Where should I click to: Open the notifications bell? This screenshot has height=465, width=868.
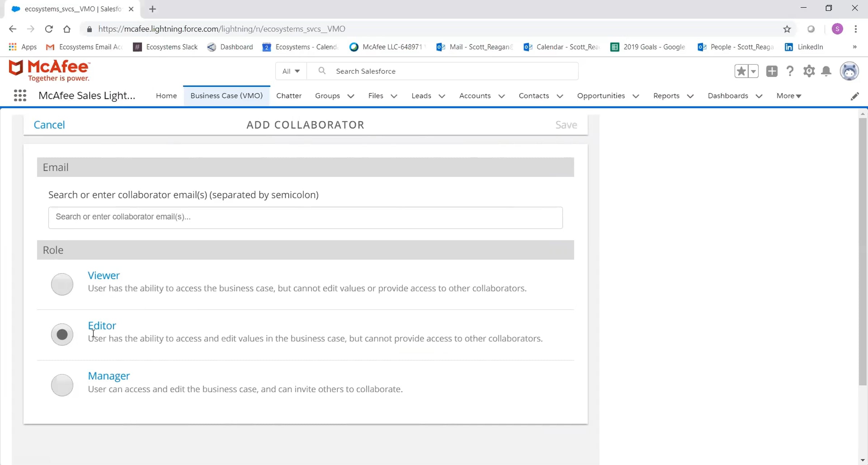pyautogui.click(x=826, y=71)
